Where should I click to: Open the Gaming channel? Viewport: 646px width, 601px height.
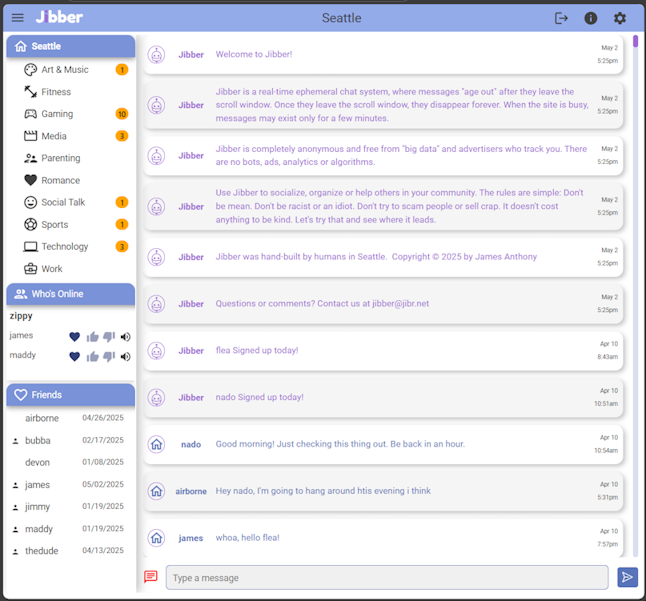coord(57,114)
